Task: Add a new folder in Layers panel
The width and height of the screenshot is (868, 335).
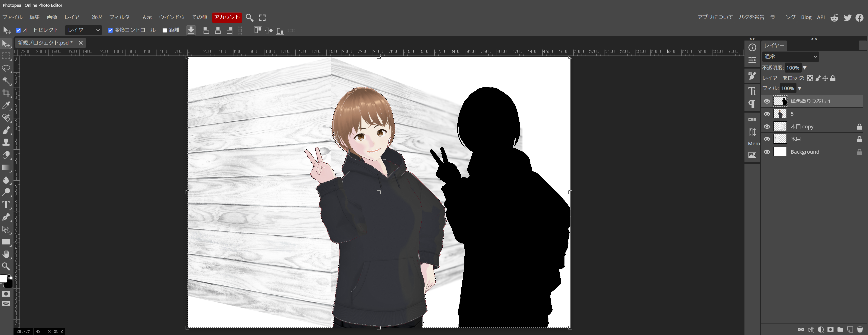Action: point(840,329)
